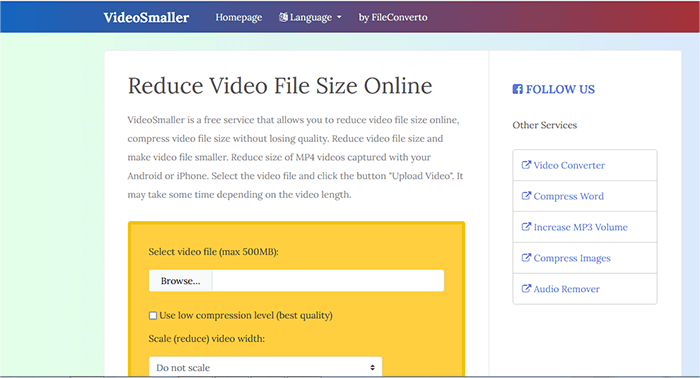Click the Reduce Video File Size Online heading
The width and height of the screenshot is (700, 378).
pyautogui.click(x=280, y=86)
